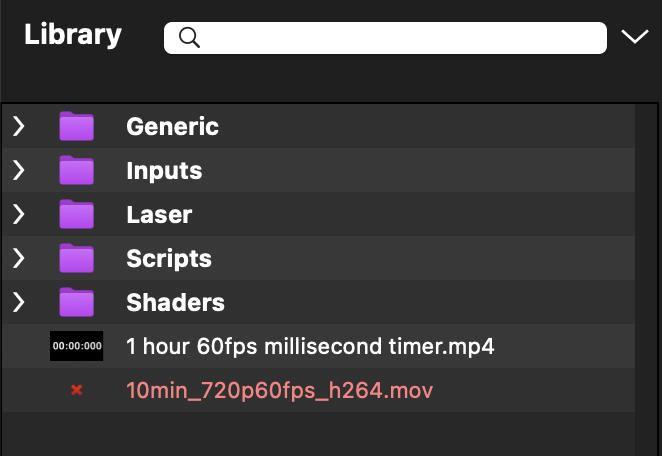Click the Shaders folder icon
The width and height of the screenshot is (662, 456).
click(x=76, y=303)
